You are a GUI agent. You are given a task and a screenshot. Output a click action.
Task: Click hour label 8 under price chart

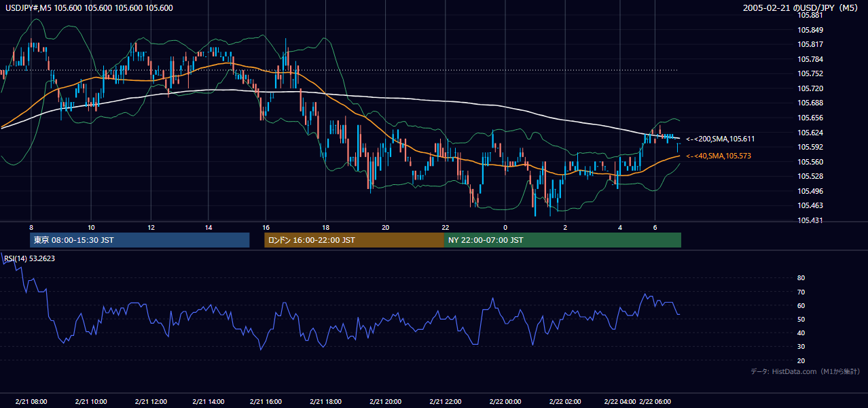[31, 227]
